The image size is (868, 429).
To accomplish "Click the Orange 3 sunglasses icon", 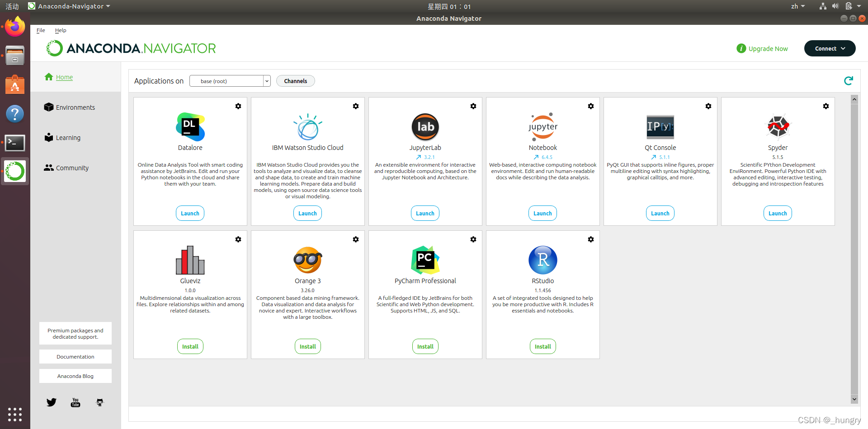I will [308, 260].
